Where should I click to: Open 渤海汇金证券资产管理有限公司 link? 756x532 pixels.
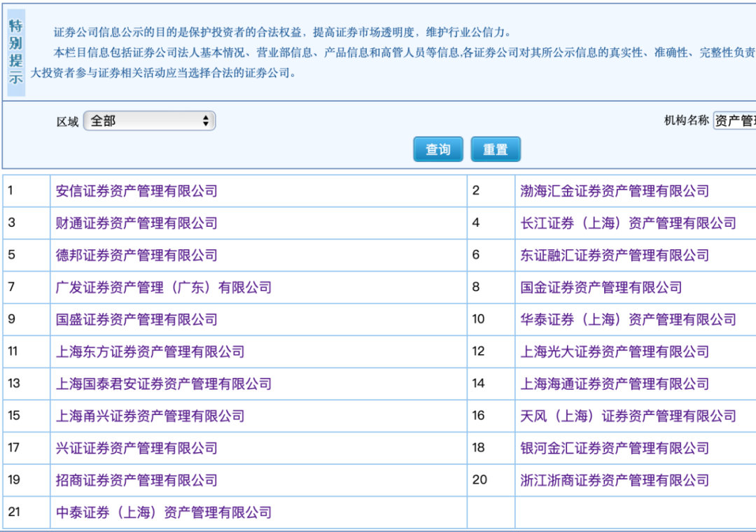click(615, 191)
